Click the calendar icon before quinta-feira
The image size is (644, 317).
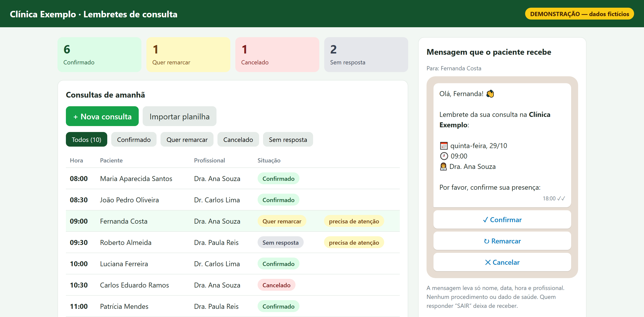444,146
